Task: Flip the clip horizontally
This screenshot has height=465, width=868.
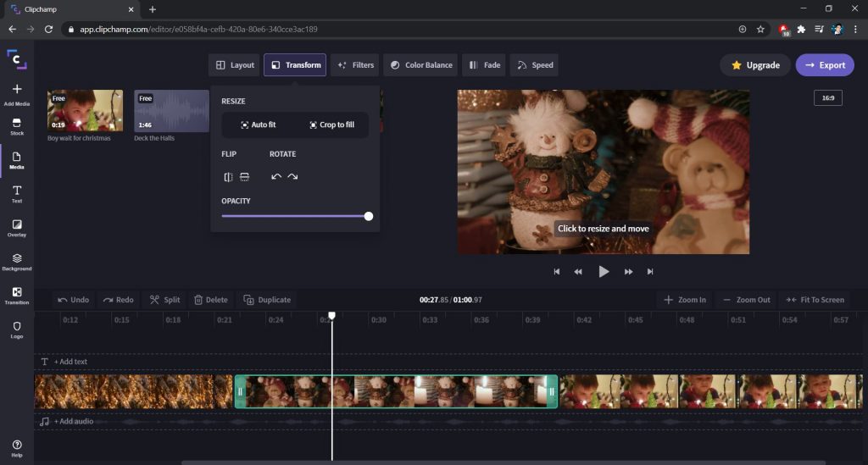Action: pos(228,177)
